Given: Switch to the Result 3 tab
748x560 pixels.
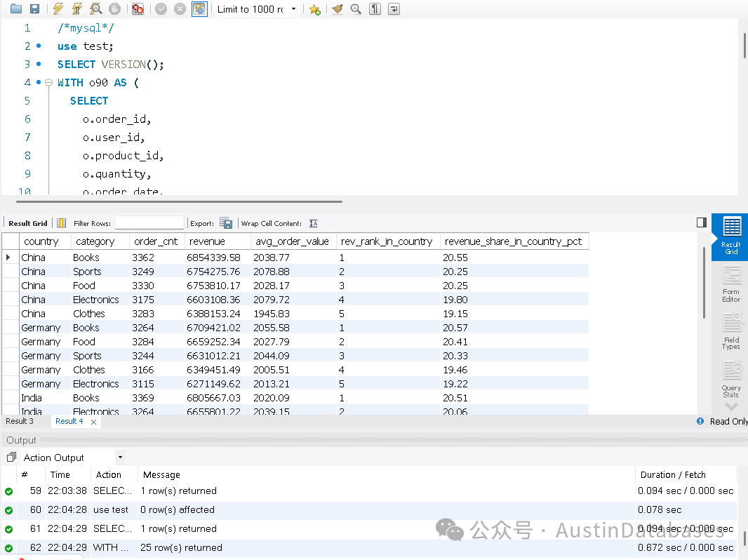Looking at the screenshot, I should click(20, 421).
